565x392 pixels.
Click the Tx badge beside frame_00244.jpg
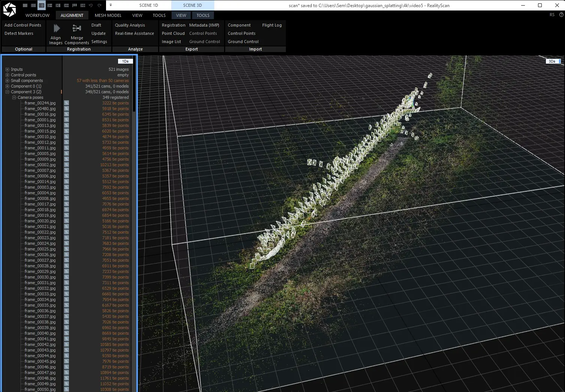(66, 103)
